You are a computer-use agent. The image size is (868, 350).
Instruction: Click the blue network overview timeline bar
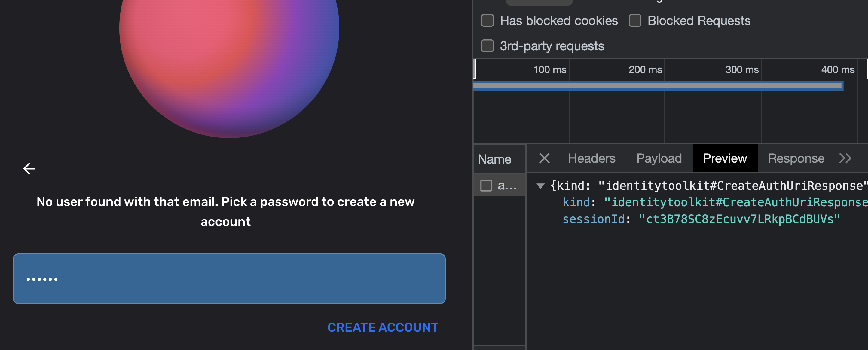[x=657, y=86]
